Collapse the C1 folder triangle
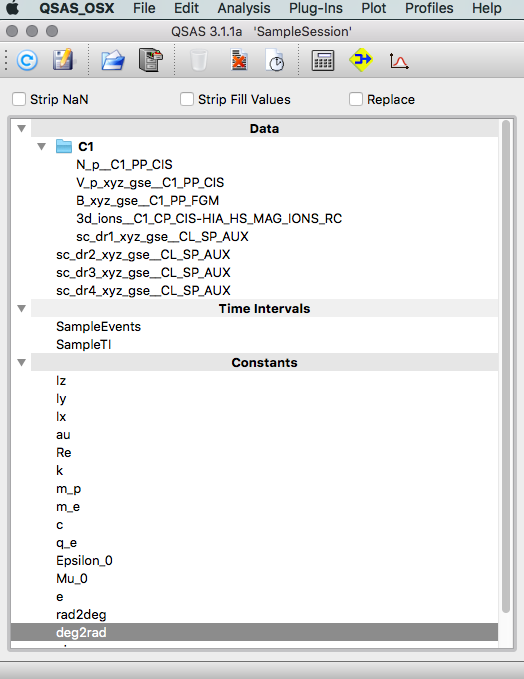 42,146
